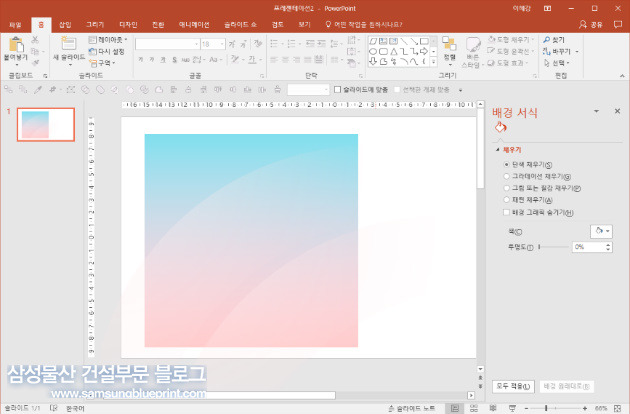Click the comments speech bubble icon
Screen dimensions: 630x414
pyautogui.click(x=618, y=24)
